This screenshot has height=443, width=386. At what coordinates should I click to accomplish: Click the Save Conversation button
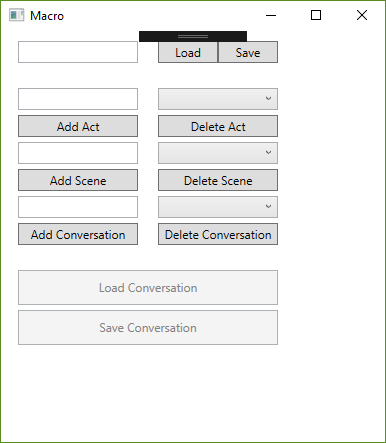[x=148, y=328]
